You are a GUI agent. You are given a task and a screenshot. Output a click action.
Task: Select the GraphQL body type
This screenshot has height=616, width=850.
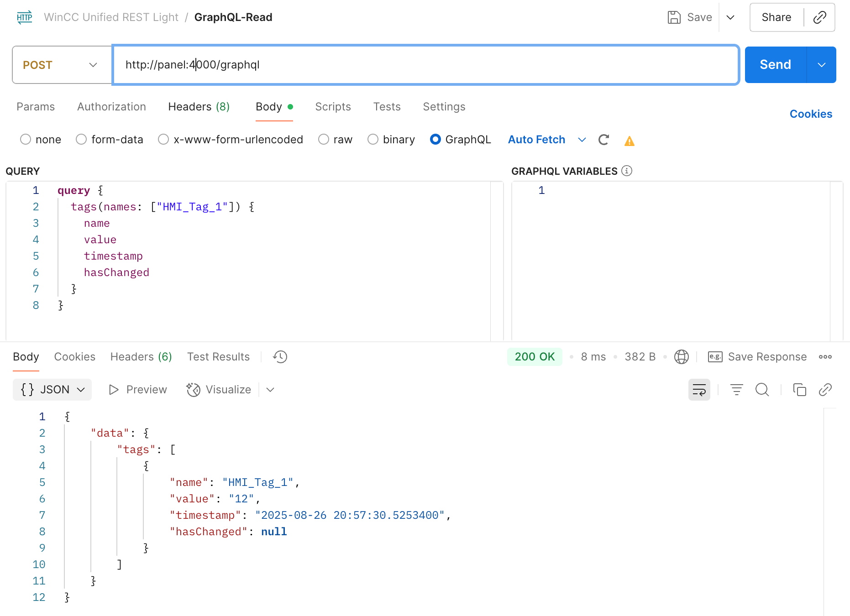(x=435, y=139)
